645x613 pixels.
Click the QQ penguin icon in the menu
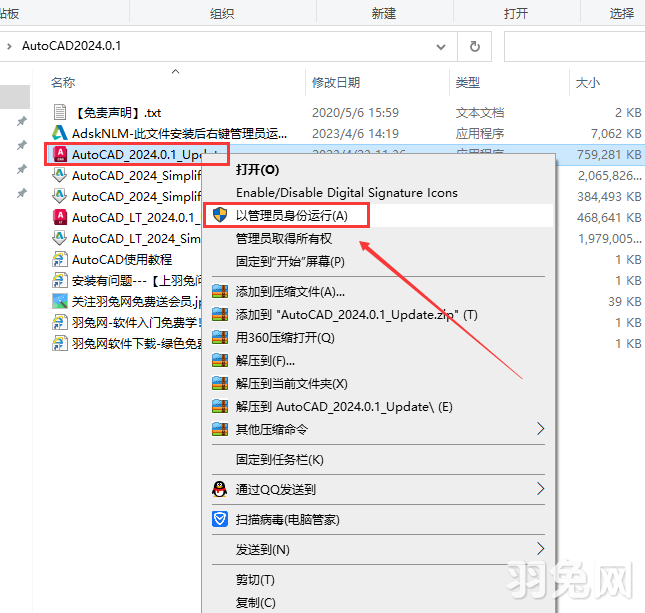click(220, 489)
